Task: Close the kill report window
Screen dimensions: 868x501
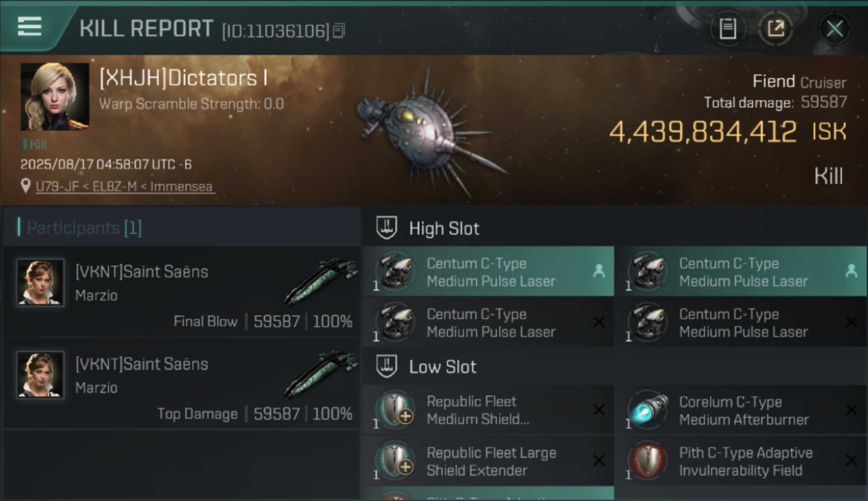Action: tap(835, 29)
